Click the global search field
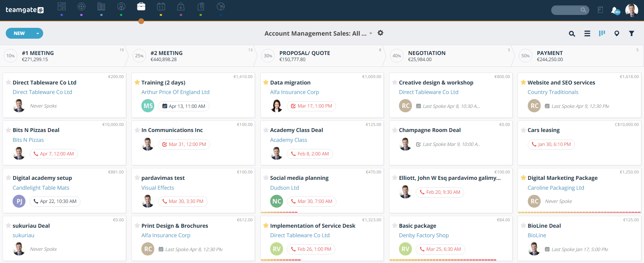Image resolution: width=644 pixels, height=263 pixels. pos(570,10)
